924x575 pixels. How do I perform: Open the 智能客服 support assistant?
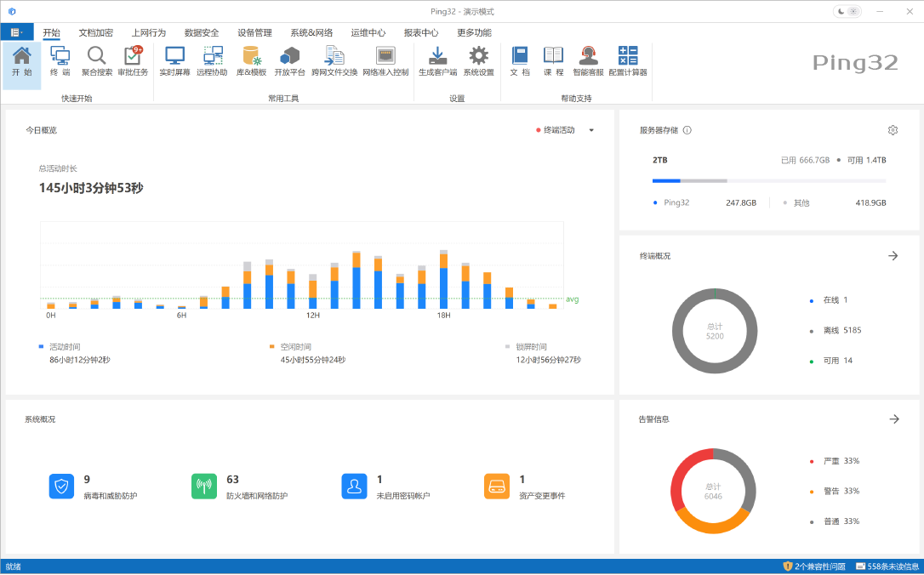pos(589,60)
